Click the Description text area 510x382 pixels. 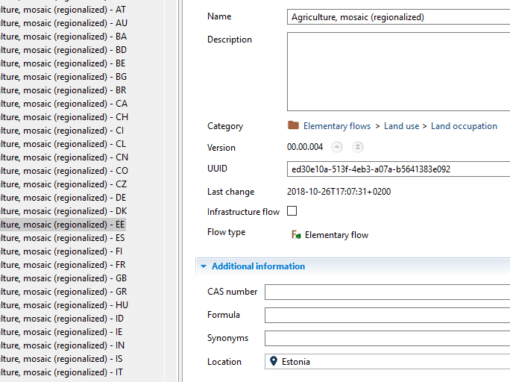398,71
